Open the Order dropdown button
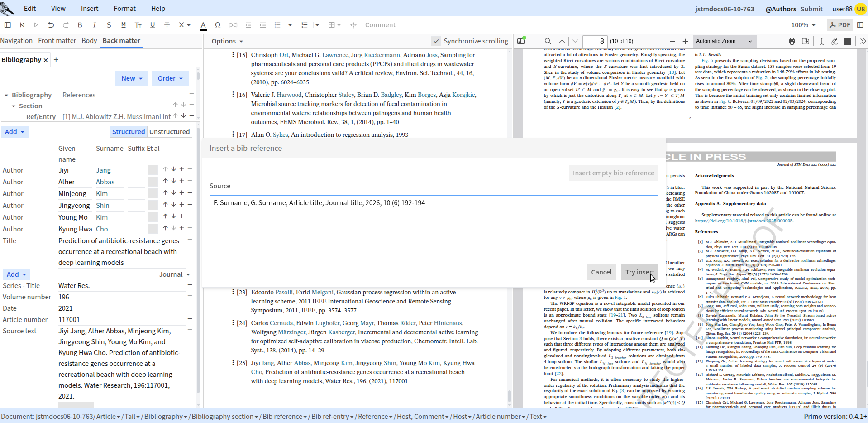868x423 pixels. click(x=170, y=78)
